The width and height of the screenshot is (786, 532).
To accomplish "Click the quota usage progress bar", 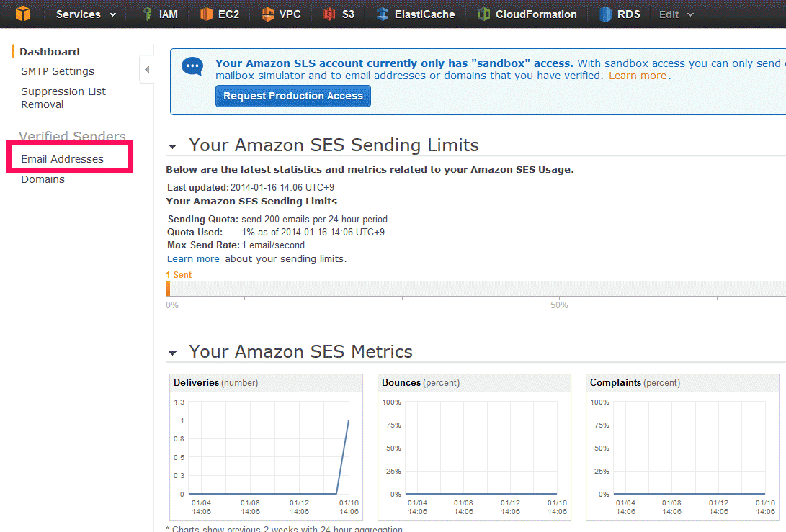I will pos(475,289).
